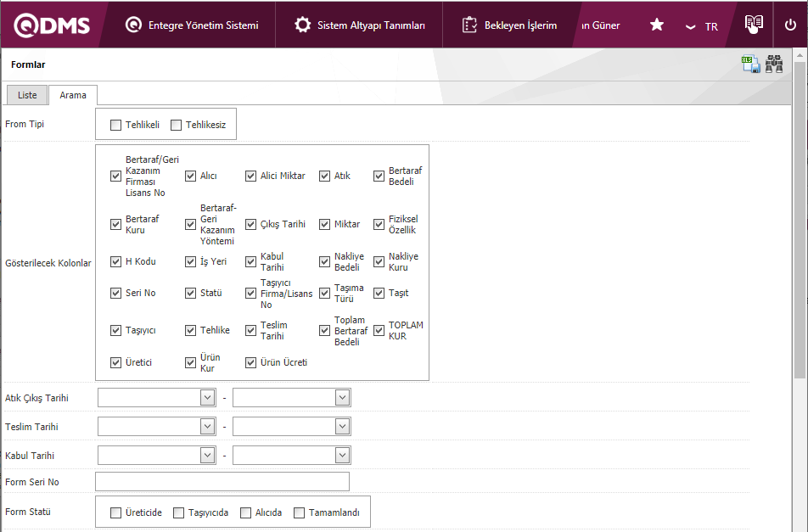The width and height of the screenshot is (808, 532).
Task: Click the Bekleyen İşlerim clipboard icon
Action: pyautogui.click(x=470, y=25)
